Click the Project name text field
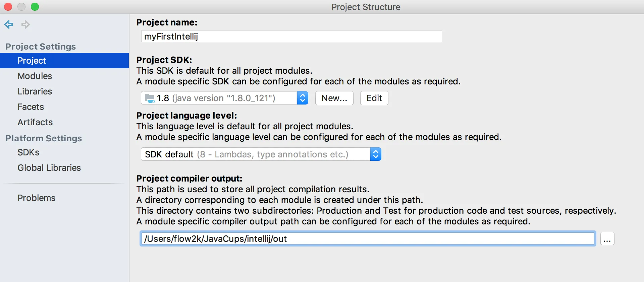The image size is (644, 282). 291,36
